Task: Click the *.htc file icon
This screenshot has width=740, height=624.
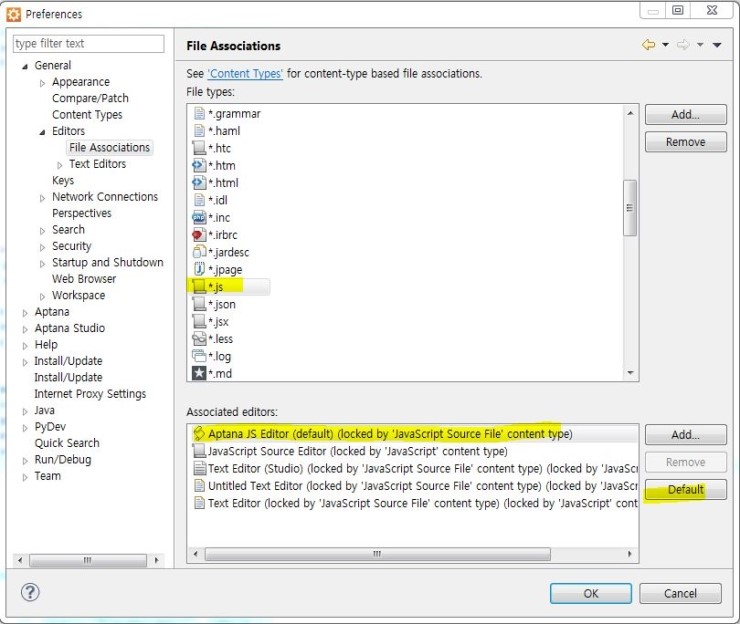Action: tap(199, 148)
